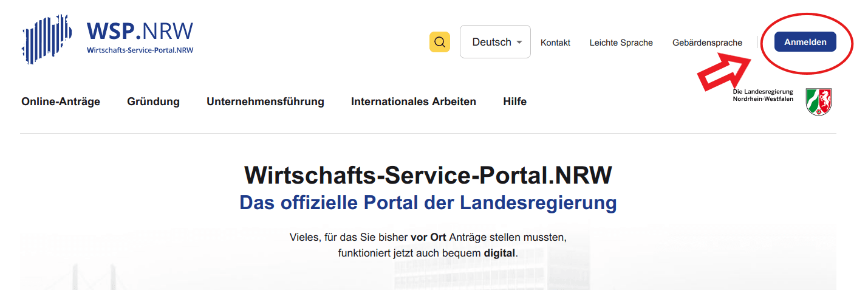Click the Anmelden login button
The height and width of the screenshot is (290, 868).
tap(805, 42)
